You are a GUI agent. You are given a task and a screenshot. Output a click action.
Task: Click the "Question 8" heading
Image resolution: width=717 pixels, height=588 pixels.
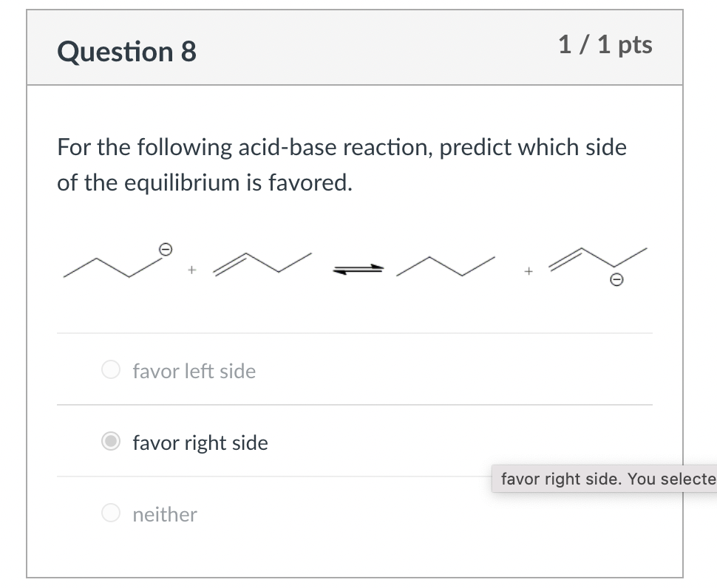click(126, 52)
